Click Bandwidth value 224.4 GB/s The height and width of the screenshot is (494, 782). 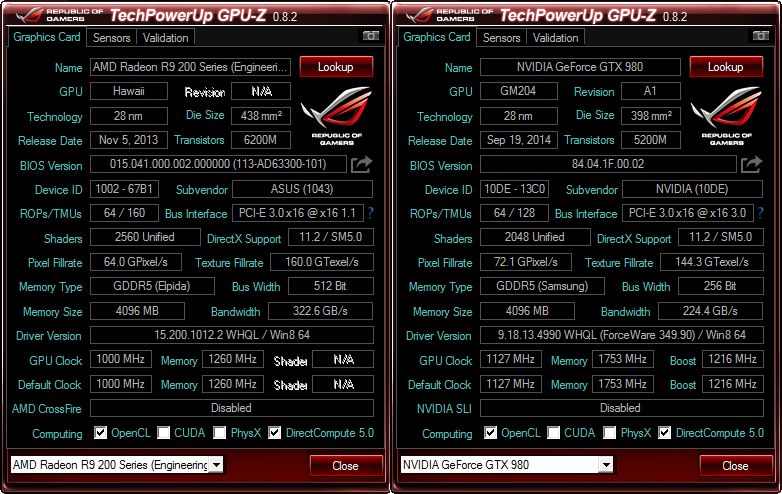pyautogui.click(x=710, y=311)
